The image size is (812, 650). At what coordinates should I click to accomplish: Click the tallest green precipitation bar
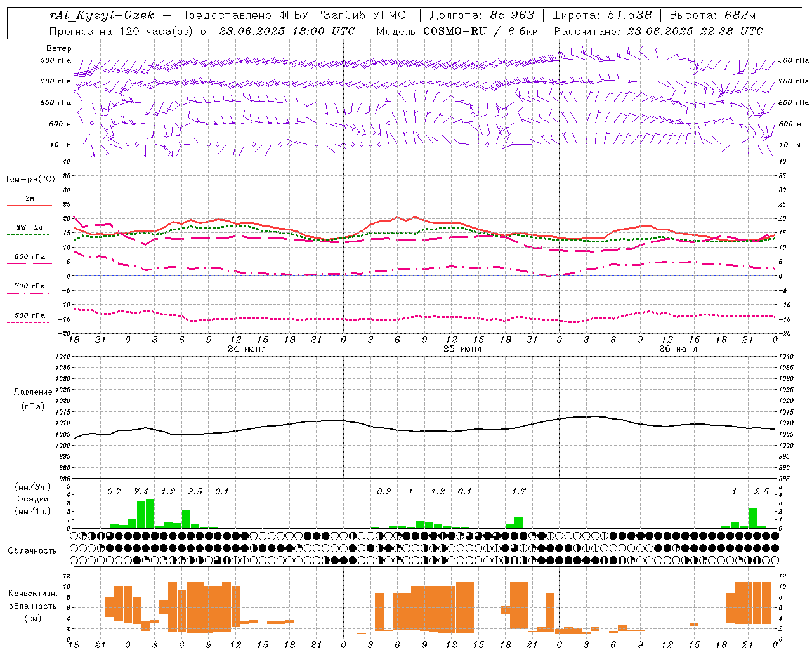[150, 514]
